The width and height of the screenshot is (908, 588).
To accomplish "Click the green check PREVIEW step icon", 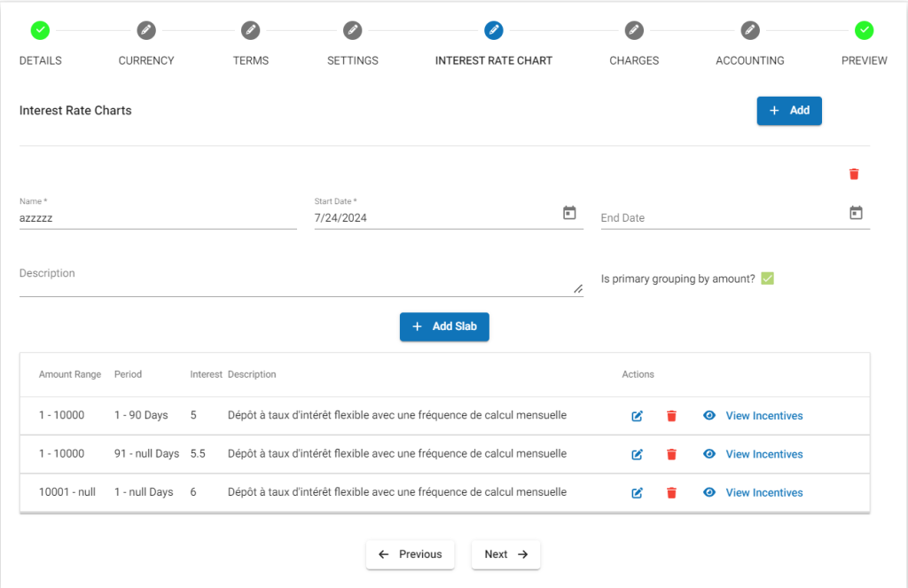I will coord(864,30).
